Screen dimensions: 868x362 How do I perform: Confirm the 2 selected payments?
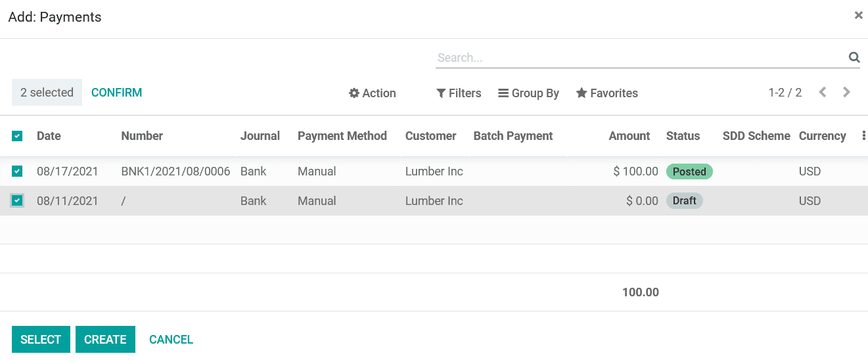point(116,93)
